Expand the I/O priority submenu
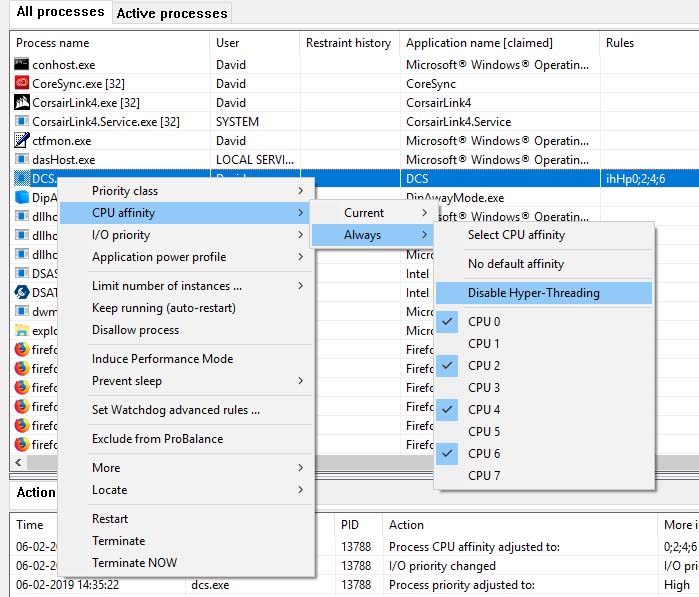 point(186,235)
